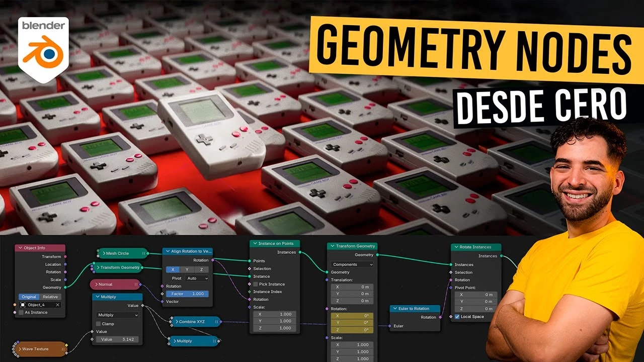Collapse the Euler to Rotation node
644x362 pixels.
click(394, 309)
